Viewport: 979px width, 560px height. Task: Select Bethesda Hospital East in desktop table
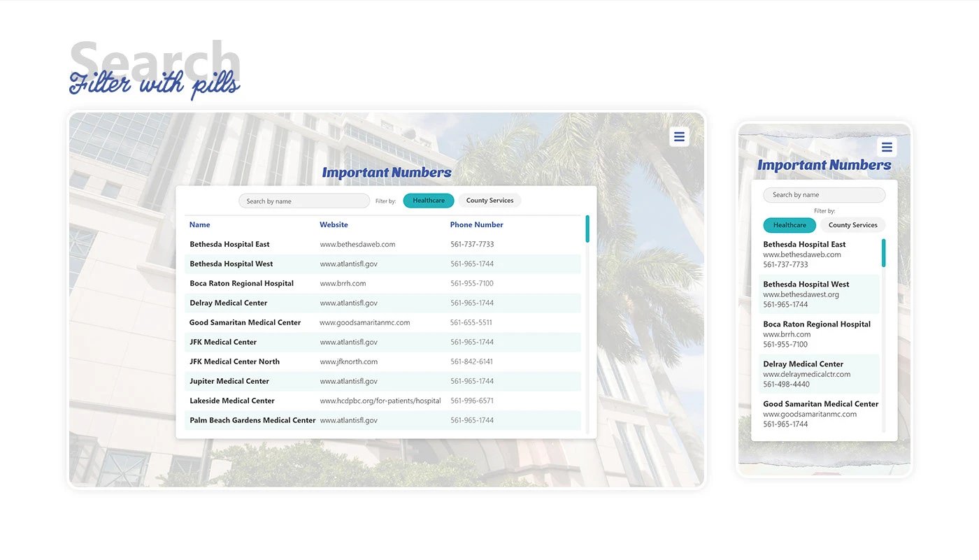(x=229, y=245)
